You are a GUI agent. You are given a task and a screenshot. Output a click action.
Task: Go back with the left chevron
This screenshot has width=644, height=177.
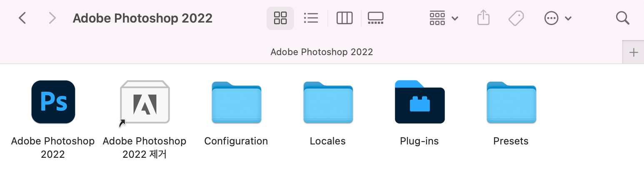click(22, 18)
